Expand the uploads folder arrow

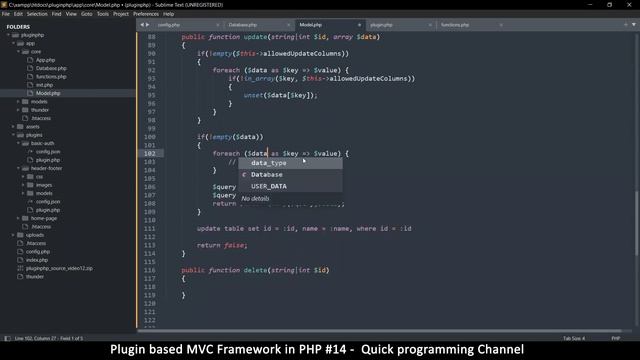(x=13, y=235)
